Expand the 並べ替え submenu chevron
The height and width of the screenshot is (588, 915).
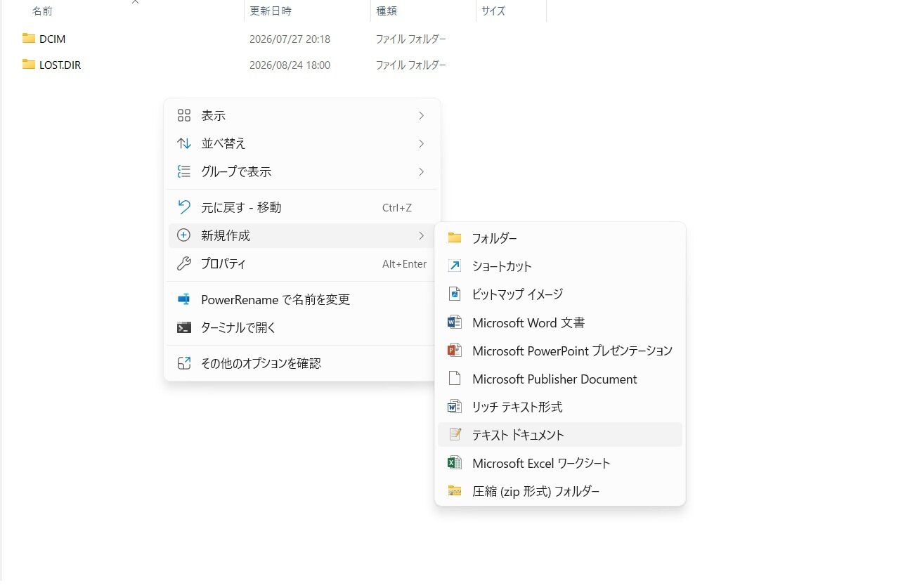point(421,143)
